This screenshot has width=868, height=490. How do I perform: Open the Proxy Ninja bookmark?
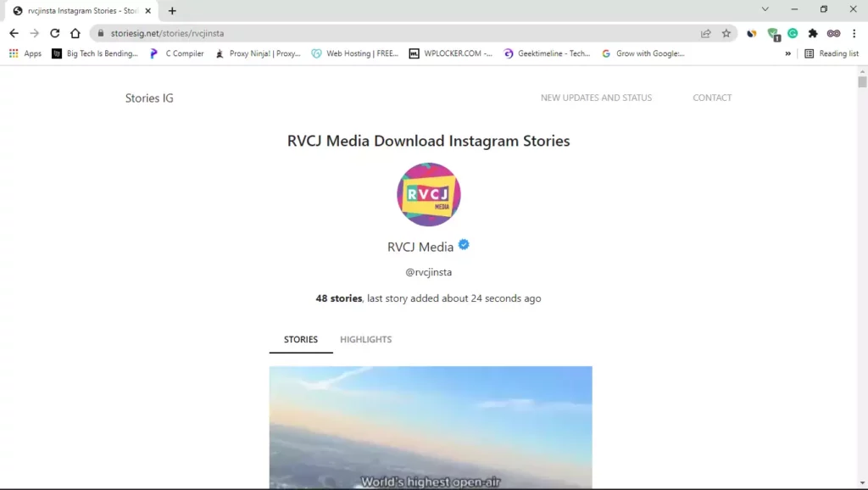pos(258,53)
